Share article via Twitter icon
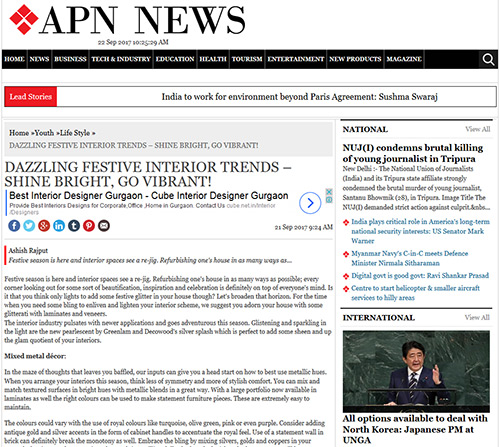The width and height of the screenshot is (500, 447). click(29, 226)
